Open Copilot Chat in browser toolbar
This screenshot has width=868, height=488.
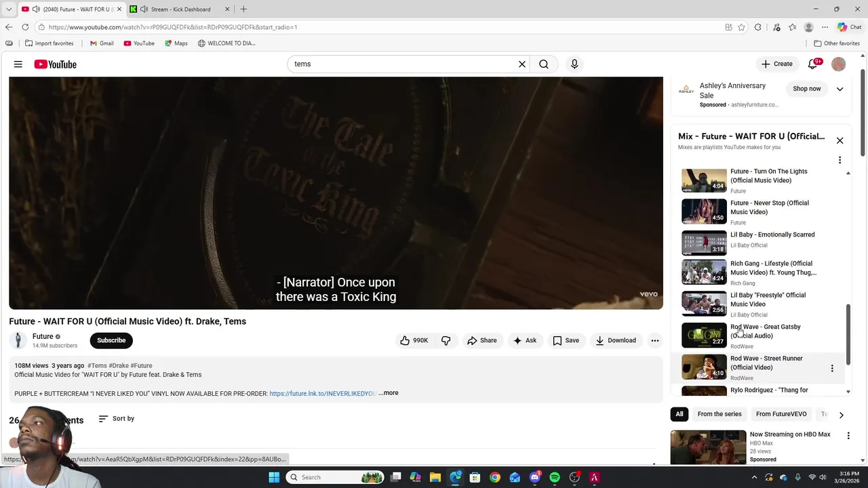849,27
